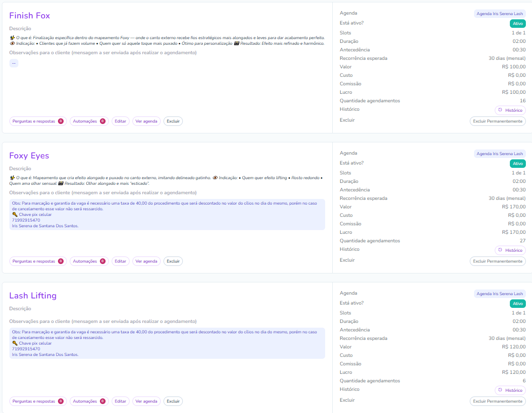Image resolution: width=532 pixels, height=413 pixels.
Task: Click Excluir on the Foxy Eyes card
Action: click(x=173, y=261)
